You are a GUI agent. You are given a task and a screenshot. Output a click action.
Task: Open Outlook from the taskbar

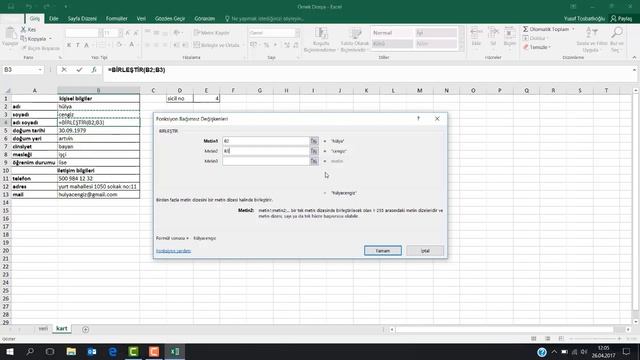[92, 351]
